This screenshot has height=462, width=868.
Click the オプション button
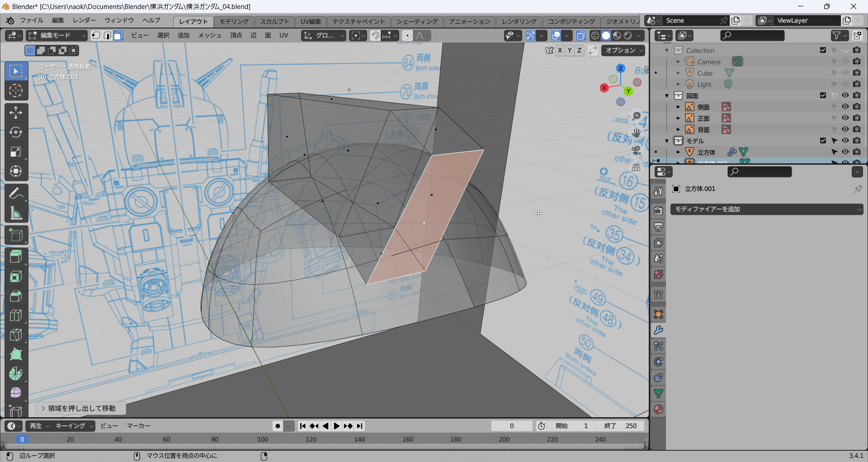(x=623, y=50)
